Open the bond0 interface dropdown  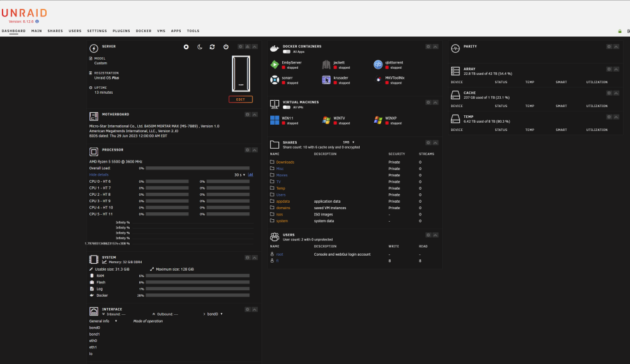(x=215, y=314)
